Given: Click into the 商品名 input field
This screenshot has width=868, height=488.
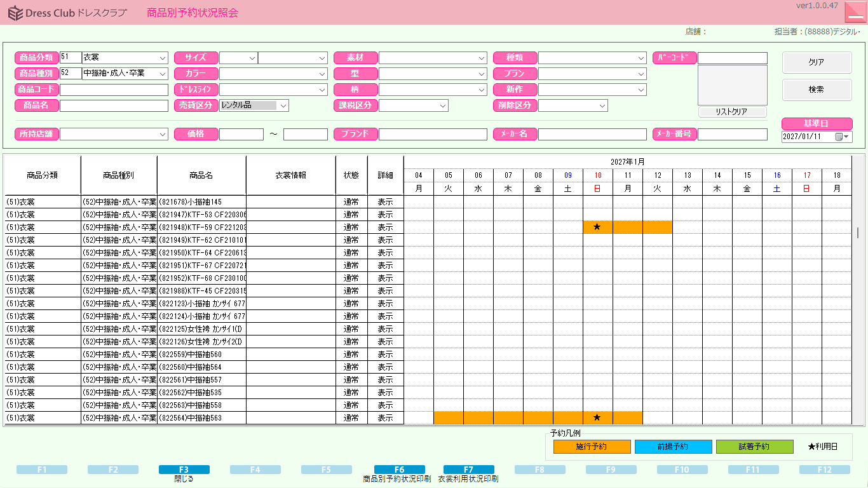Looking at the screenshot, I should 114,105.
